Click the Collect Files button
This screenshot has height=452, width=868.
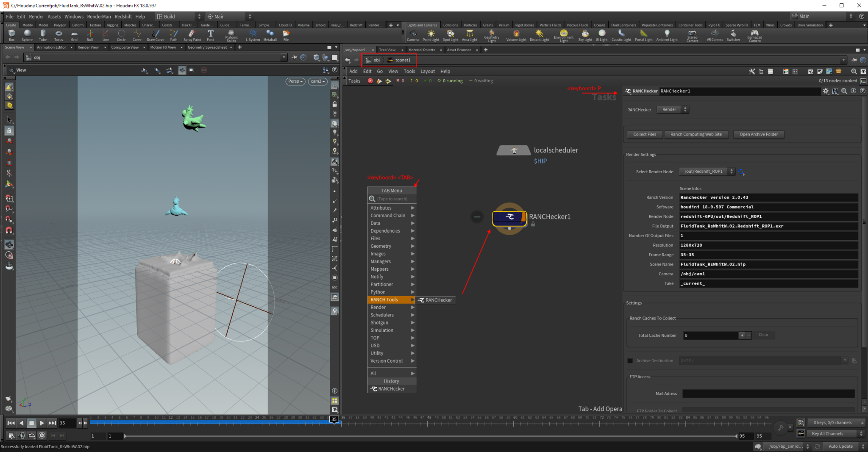pos(644,134)
